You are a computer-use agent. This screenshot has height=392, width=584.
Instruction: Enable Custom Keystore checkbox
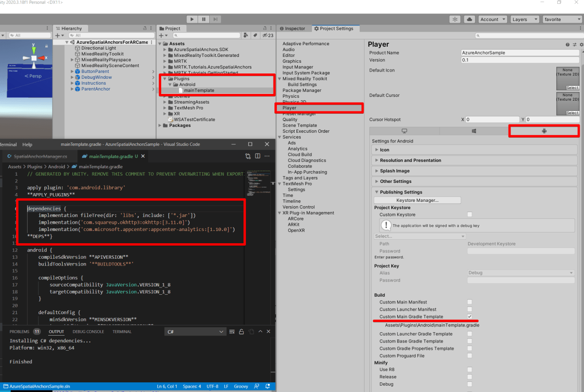pyautogui.click(x=470, y=214)
